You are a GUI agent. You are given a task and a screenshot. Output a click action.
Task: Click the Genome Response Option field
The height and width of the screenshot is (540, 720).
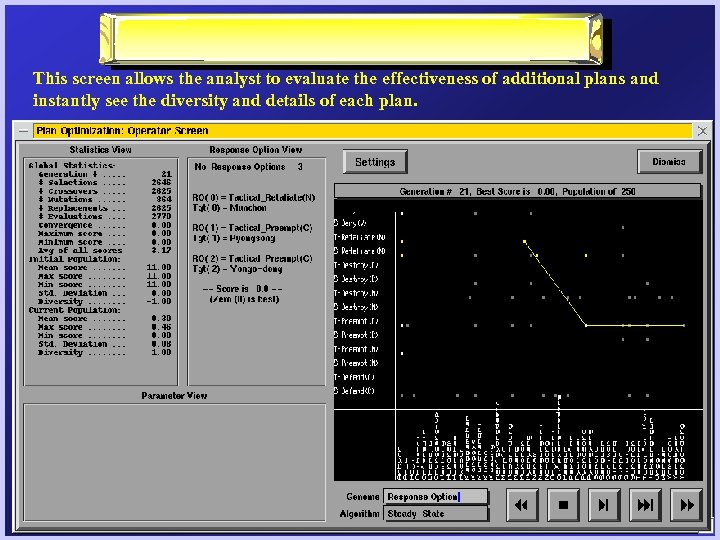coord(436,497)
